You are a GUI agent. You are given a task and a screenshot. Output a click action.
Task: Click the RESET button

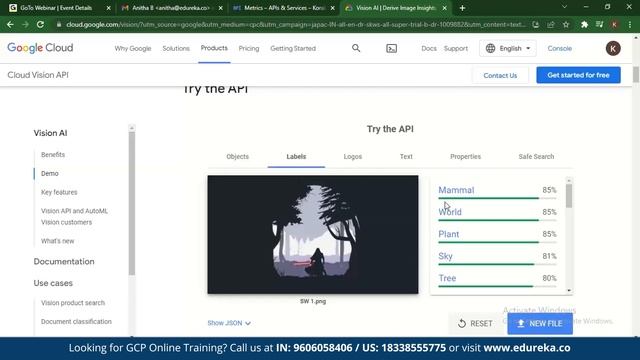click(476, 323)
